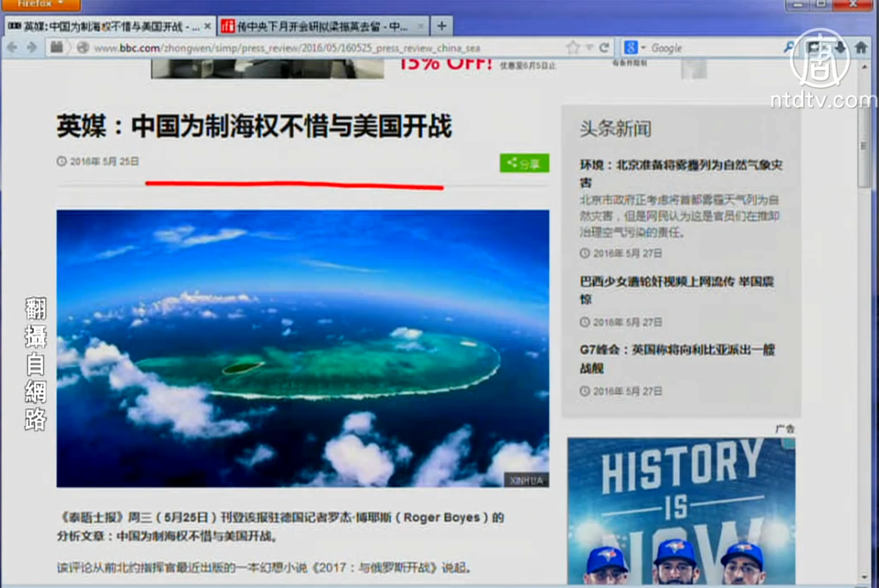Click the site identity globe icon
Viewport: 879px width, 588px height.
pyautogui.click(x=83, y=48)
